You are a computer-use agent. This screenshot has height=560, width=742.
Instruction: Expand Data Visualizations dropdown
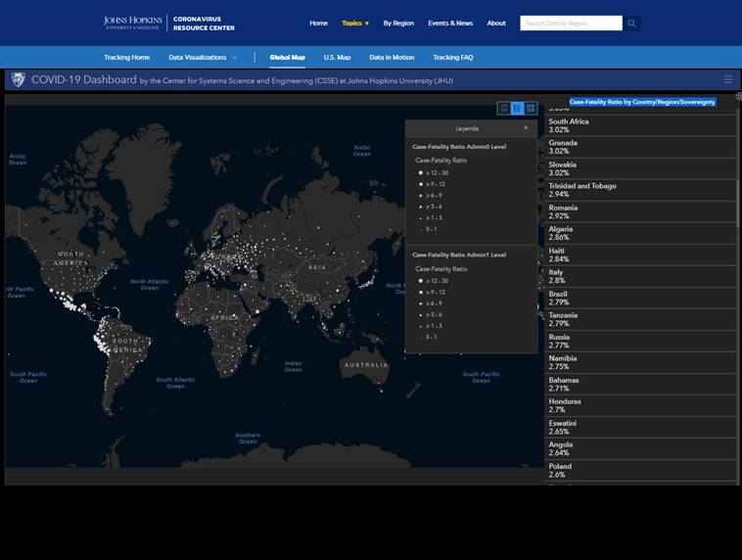pos(203,58)
